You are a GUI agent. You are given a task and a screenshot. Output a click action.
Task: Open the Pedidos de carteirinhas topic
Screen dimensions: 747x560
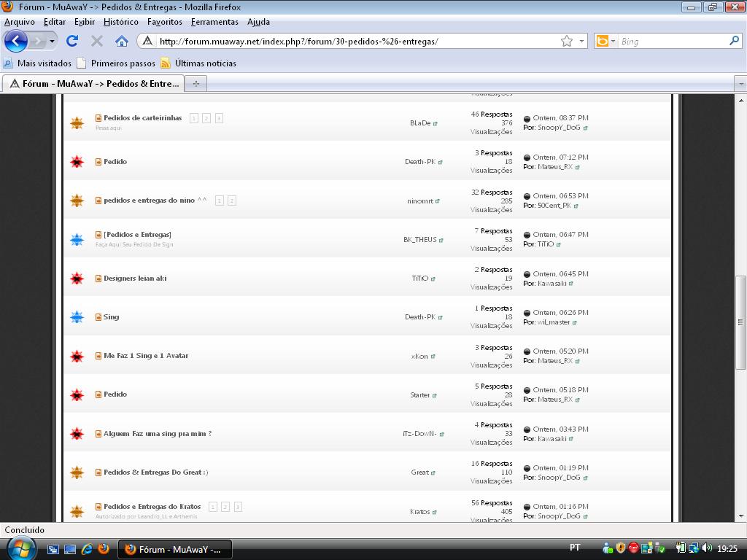(x=142, y=117)
